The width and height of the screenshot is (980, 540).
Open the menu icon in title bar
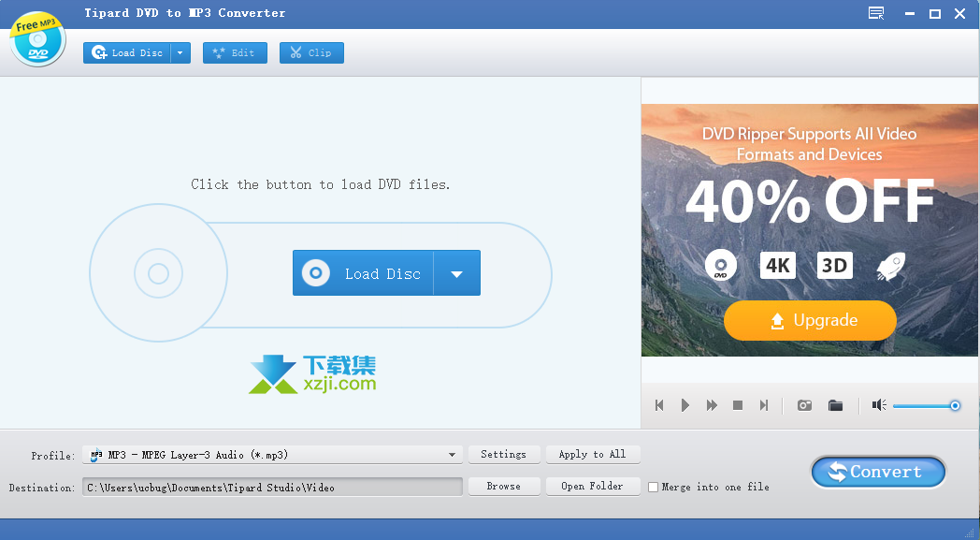[x=876, y=13]
